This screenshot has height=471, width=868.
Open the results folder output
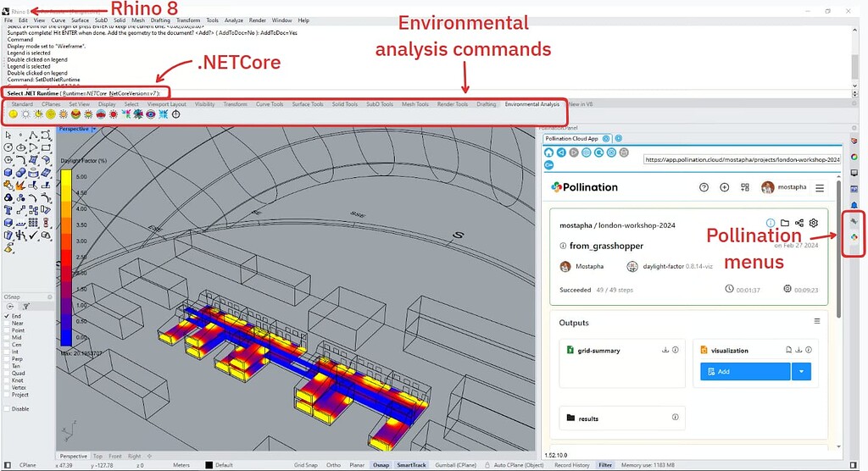pyautogui.click(x=622, y=418)
